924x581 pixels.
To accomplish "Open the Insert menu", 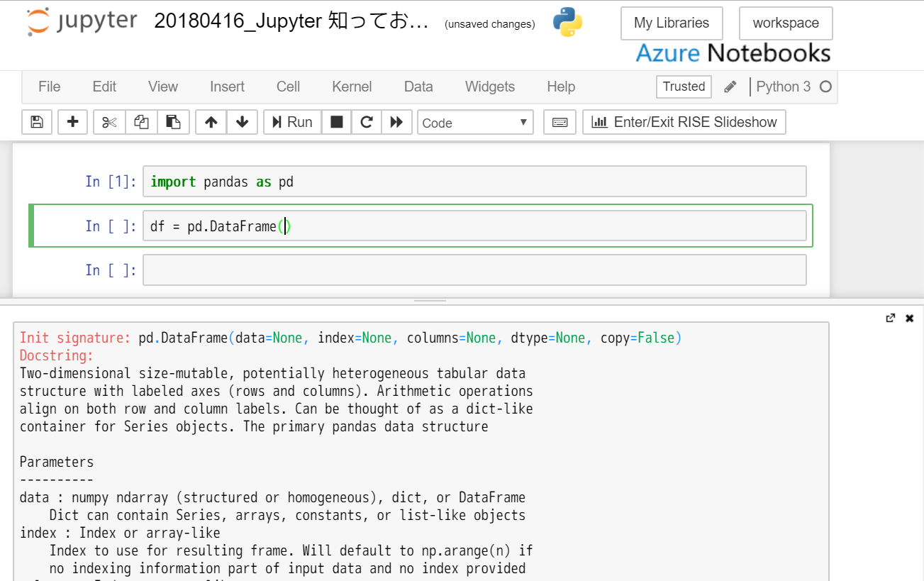I will coord(227,87).
